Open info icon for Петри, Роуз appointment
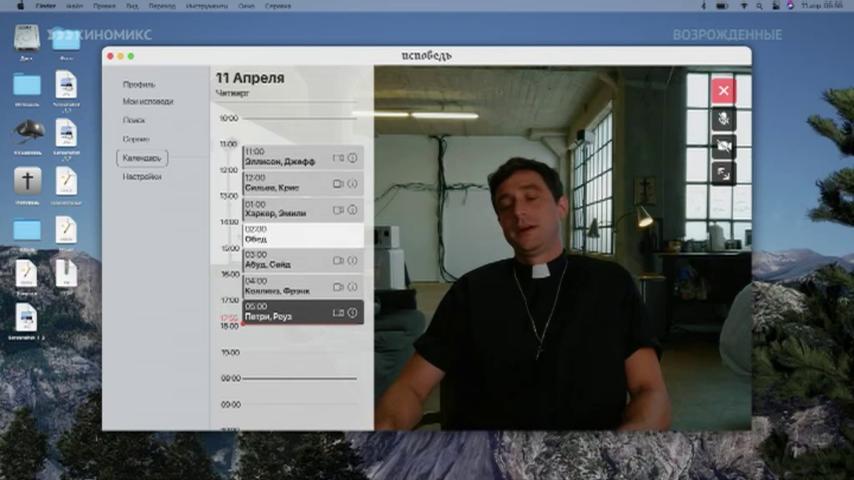 pos(352,313)
